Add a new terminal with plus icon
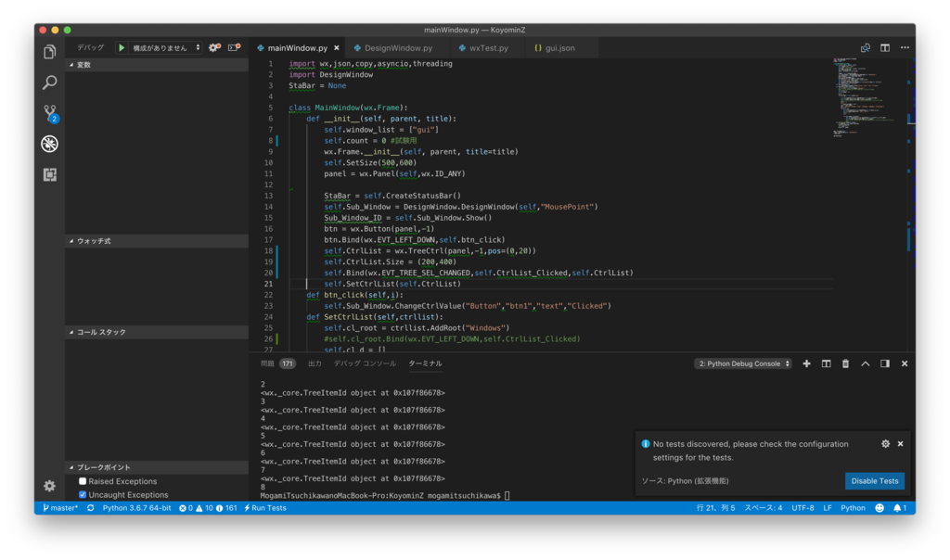Screen dimensions: 950x560 pyautogui.click(x=806, y=363)
